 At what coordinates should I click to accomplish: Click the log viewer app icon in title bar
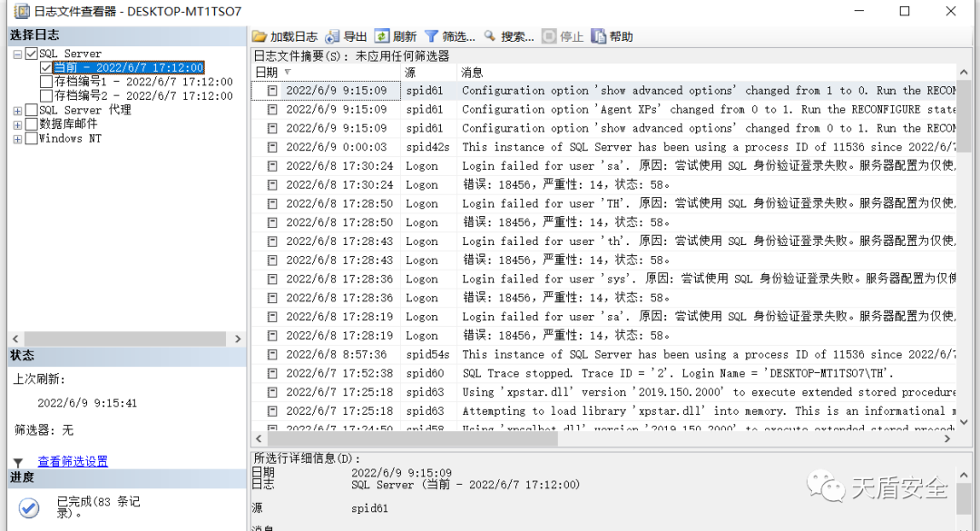point(21,12)
